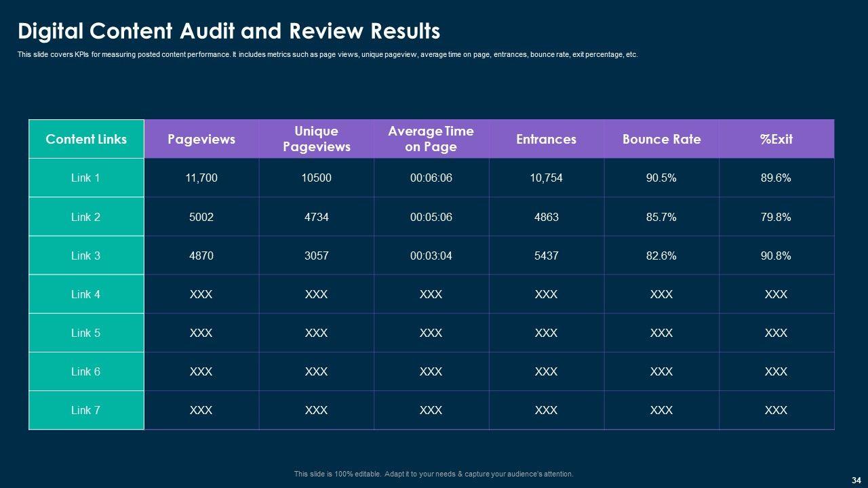Click the '%Exit' column header

tap(776, 139)
